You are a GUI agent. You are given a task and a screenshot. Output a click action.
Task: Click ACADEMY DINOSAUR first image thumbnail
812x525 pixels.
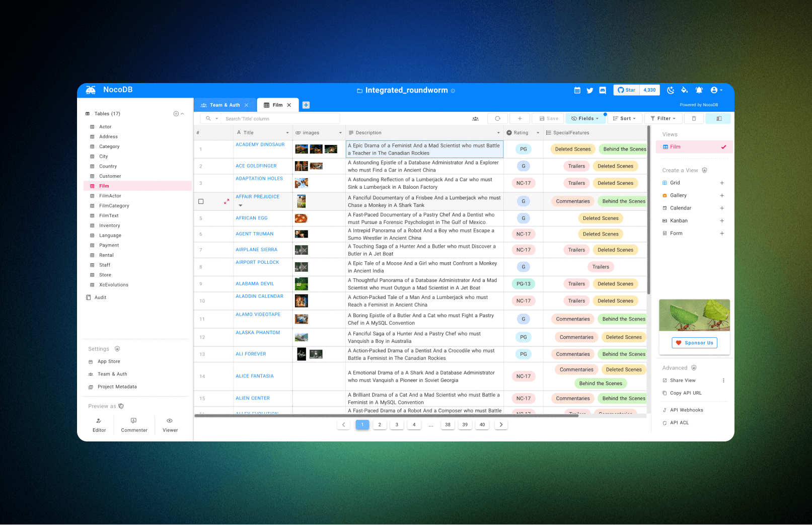tap(302, 149)
